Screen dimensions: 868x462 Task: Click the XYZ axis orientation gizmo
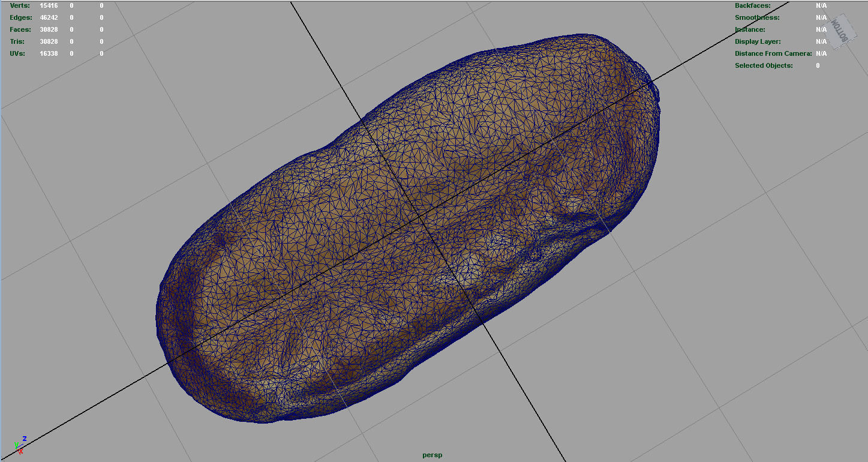click(19, 445)
